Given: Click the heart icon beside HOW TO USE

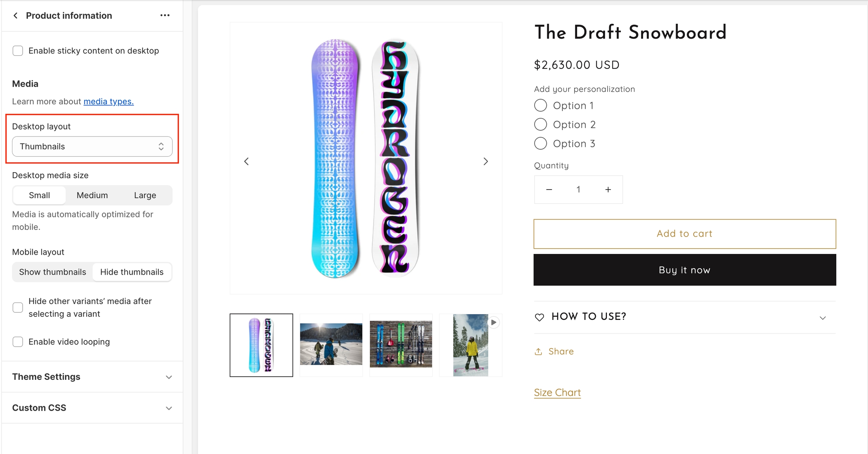Looking at the screenshot, I should coord(539,317).
